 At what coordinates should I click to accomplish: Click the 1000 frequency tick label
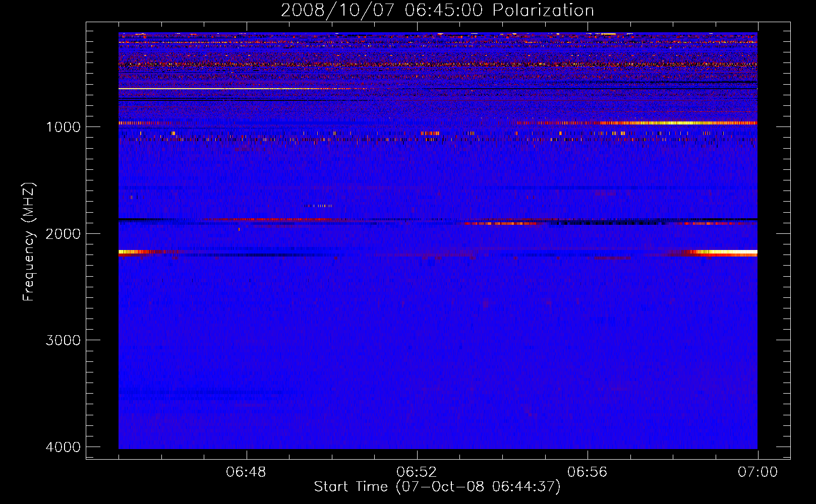(63, 127)
